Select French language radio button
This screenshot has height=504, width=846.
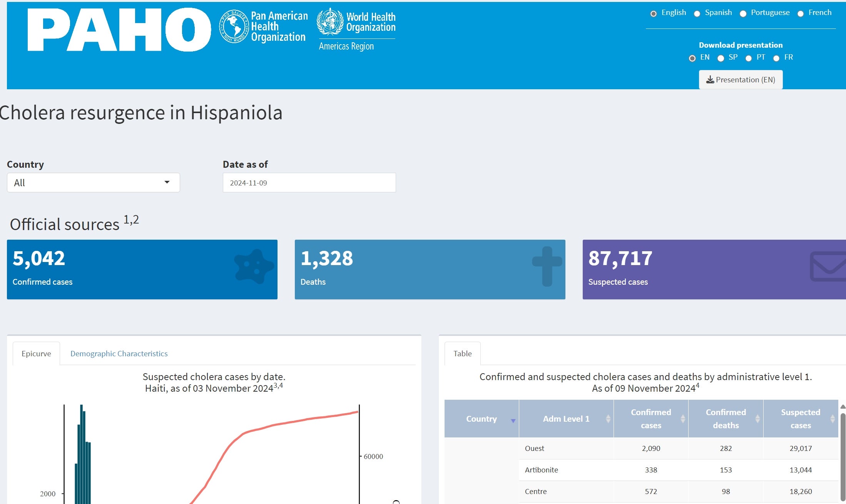pos(800,13)
